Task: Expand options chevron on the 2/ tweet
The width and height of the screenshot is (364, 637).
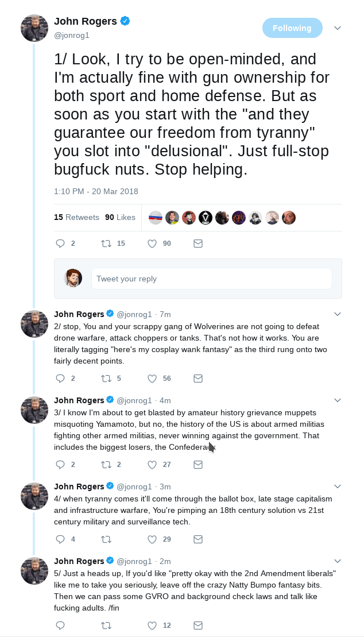Action: tap(338, 314)
